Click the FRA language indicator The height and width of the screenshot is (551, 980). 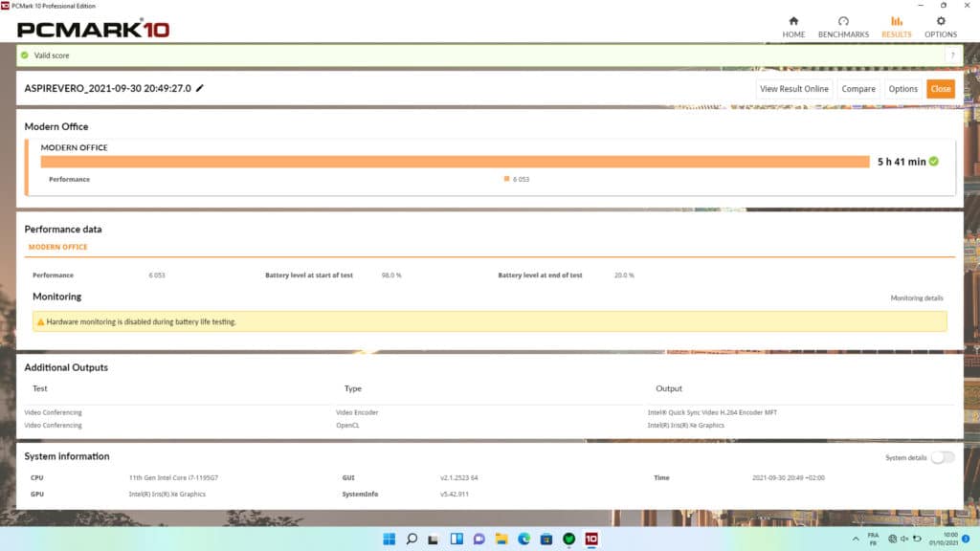click(x=873, y=539)
